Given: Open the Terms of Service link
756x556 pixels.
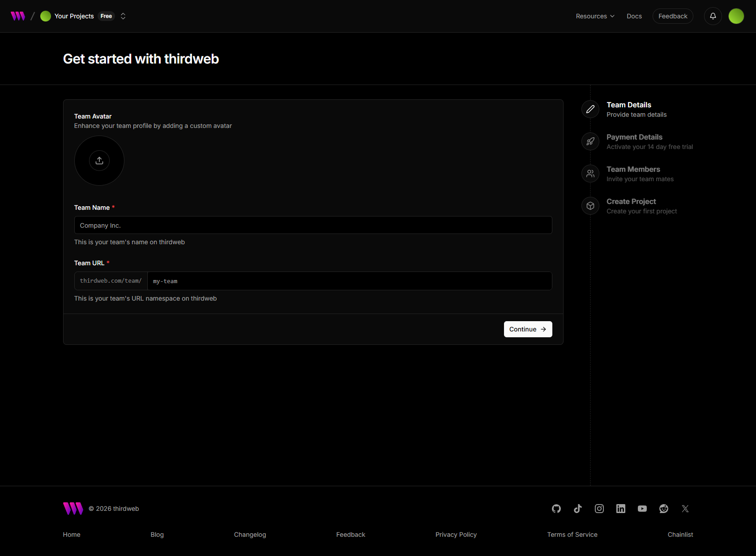Looking at the screenshot, I should click(x=572, y=535).
